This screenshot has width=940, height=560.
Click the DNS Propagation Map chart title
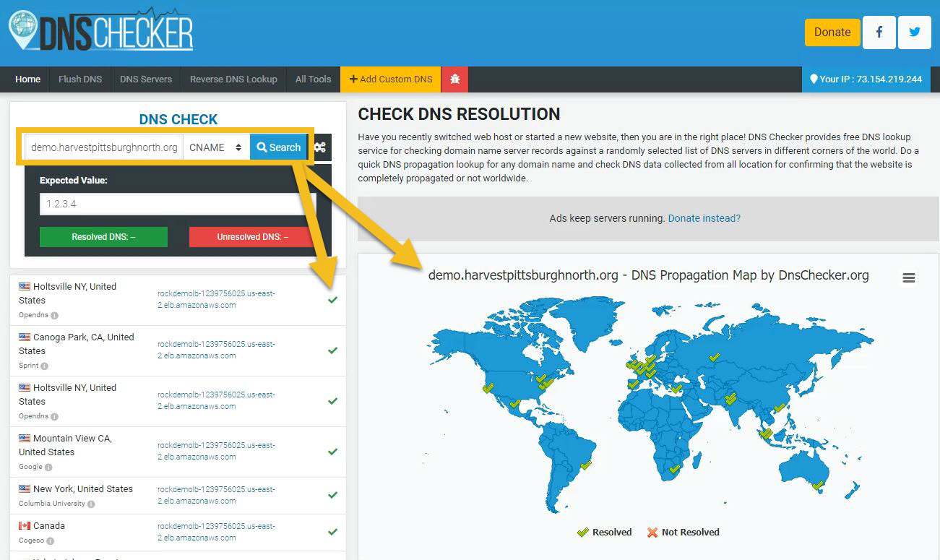coord(648,275)
